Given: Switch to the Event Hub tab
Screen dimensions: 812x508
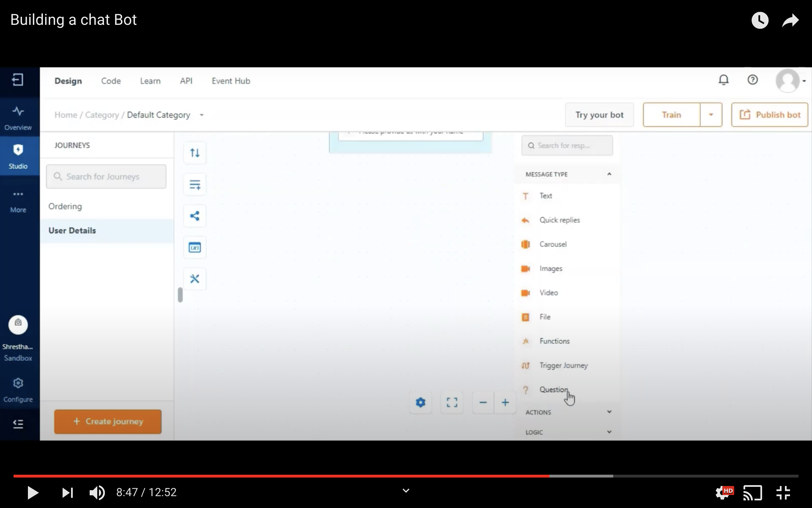Looking at the screenshot, I should point(231,81).
